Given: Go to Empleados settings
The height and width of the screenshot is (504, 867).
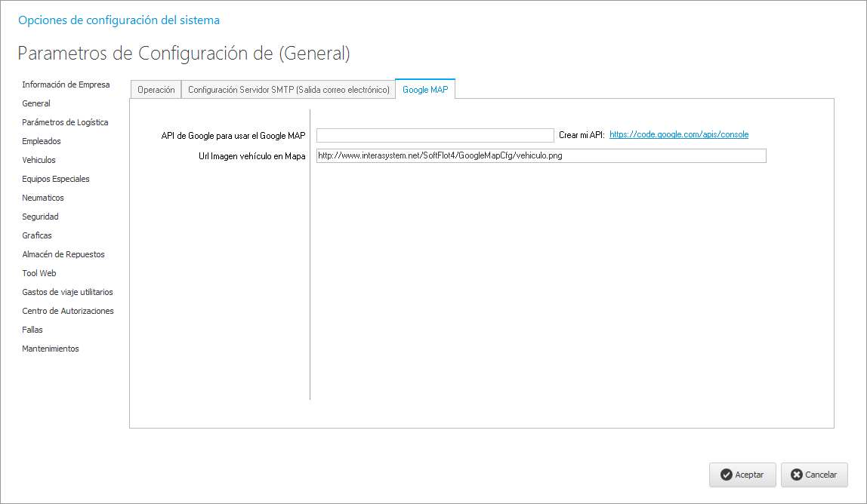Looking at the screenshot, I should click(x=42, y=141).
